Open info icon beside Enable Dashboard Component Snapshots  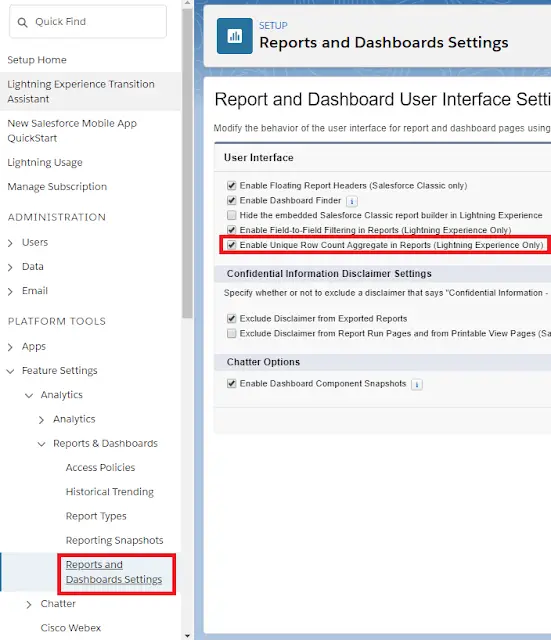pyautogui.click(x=417, y=384)
